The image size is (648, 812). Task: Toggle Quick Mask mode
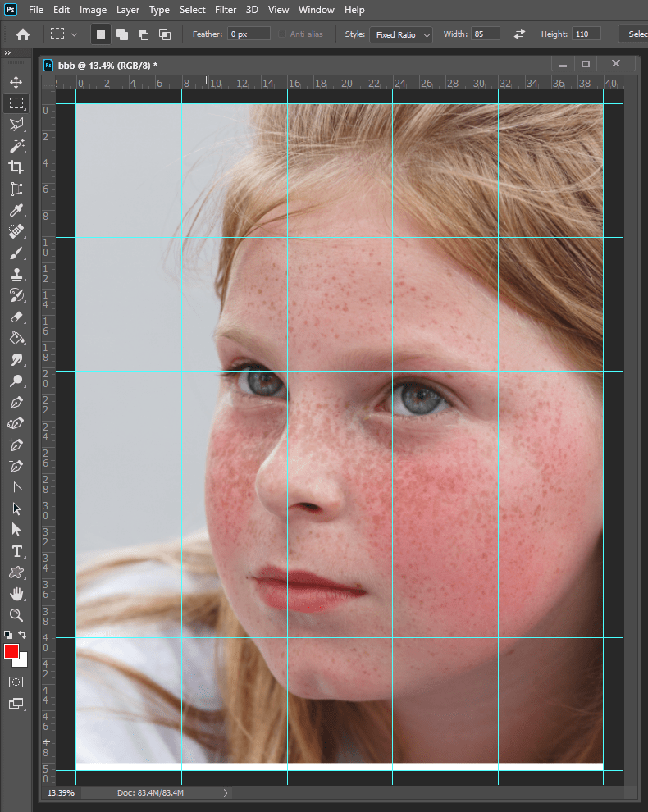16,682
